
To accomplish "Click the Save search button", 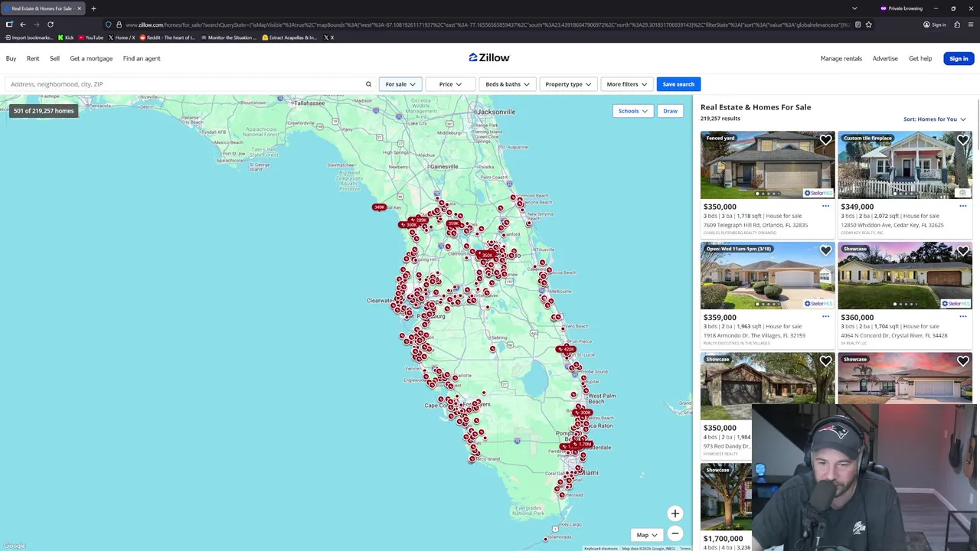I will pos(678,84).
